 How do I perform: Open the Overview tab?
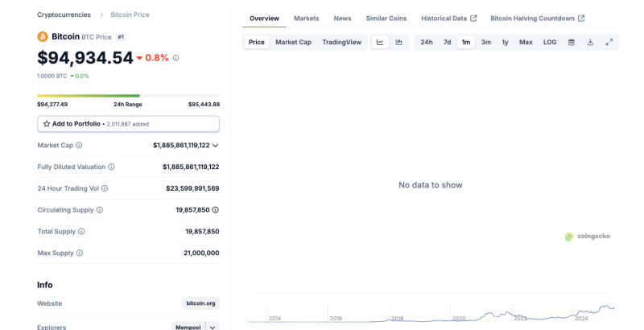(264, 19)
